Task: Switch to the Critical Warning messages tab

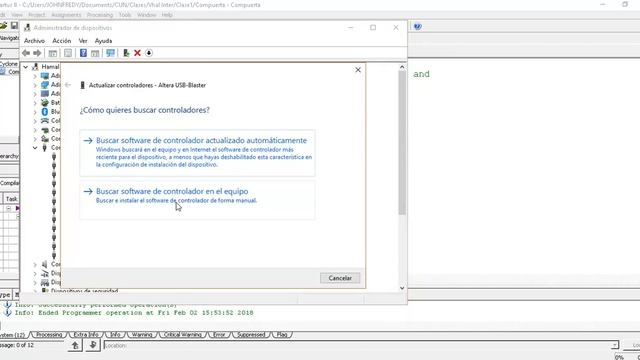Action: click(x=182, y=335)
